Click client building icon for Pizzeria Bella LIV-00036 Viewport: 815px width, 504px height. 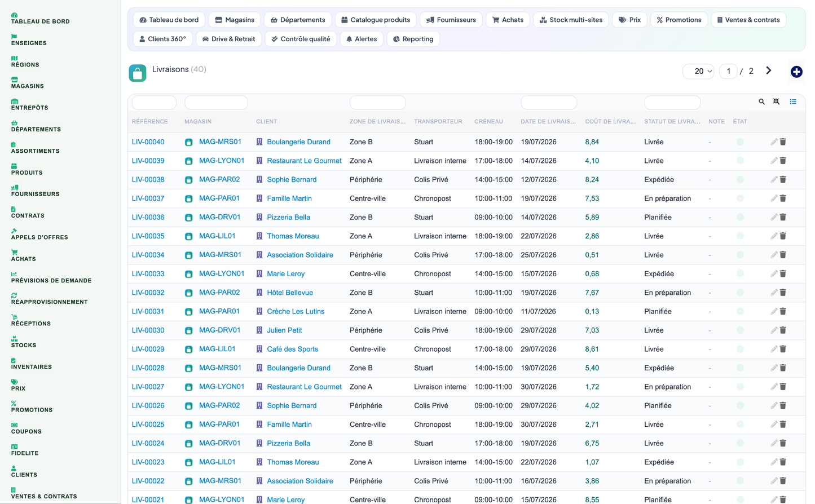point(259,217)
